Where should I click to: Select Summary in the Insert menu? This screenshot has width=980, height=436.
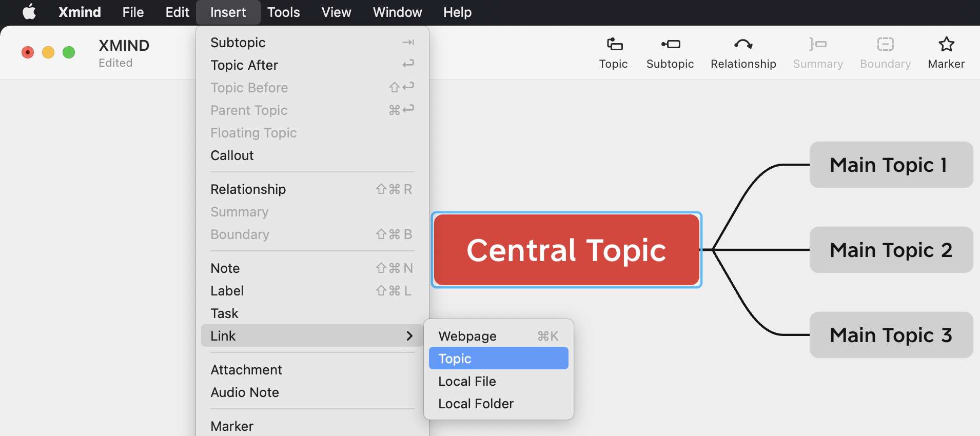pos(312,212)
